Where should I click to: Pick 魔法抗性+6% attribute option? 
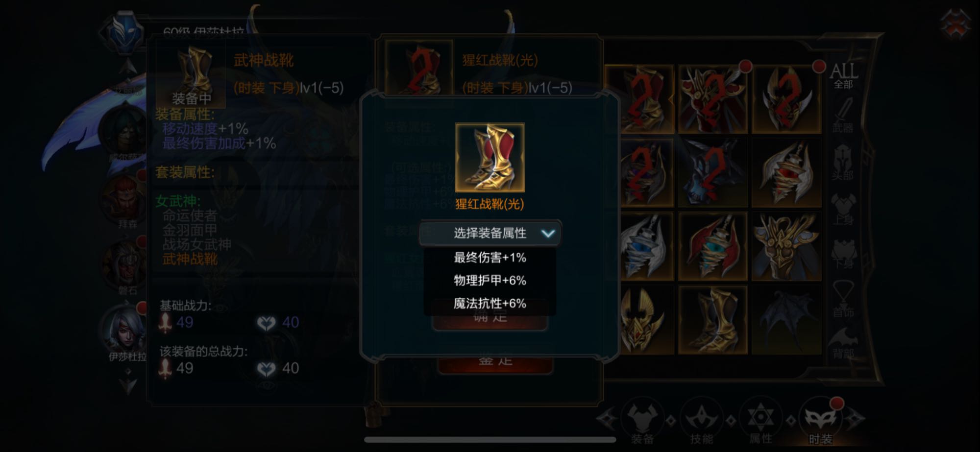[x=490, y=304]
